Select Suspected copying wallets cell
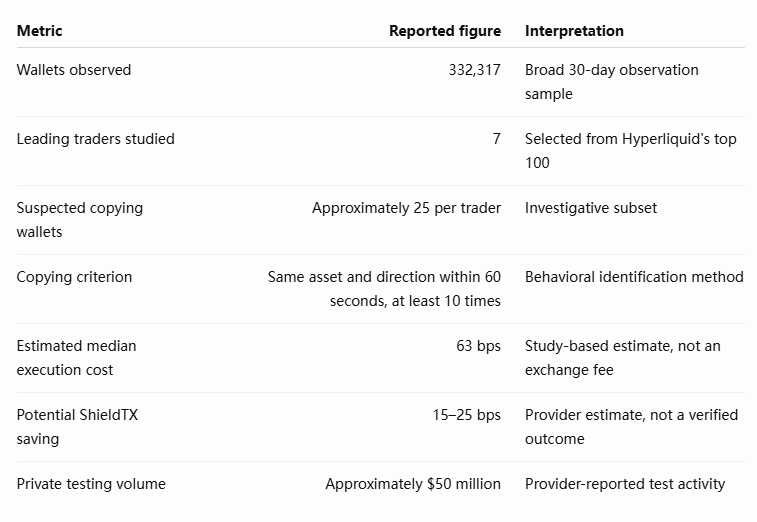 pyautogui.click(x=79, y=220)
